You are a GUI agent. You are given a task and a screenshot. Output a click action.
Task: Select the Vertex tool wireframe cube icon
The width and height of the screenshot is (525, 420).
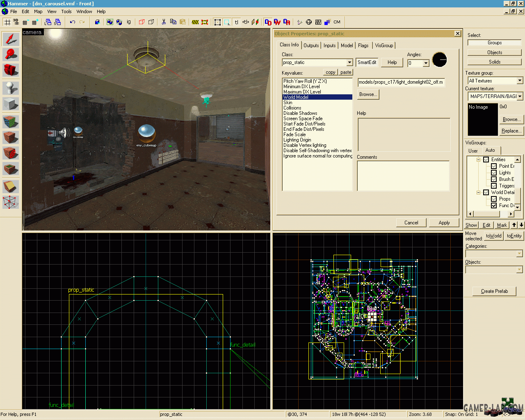[11, 202]
